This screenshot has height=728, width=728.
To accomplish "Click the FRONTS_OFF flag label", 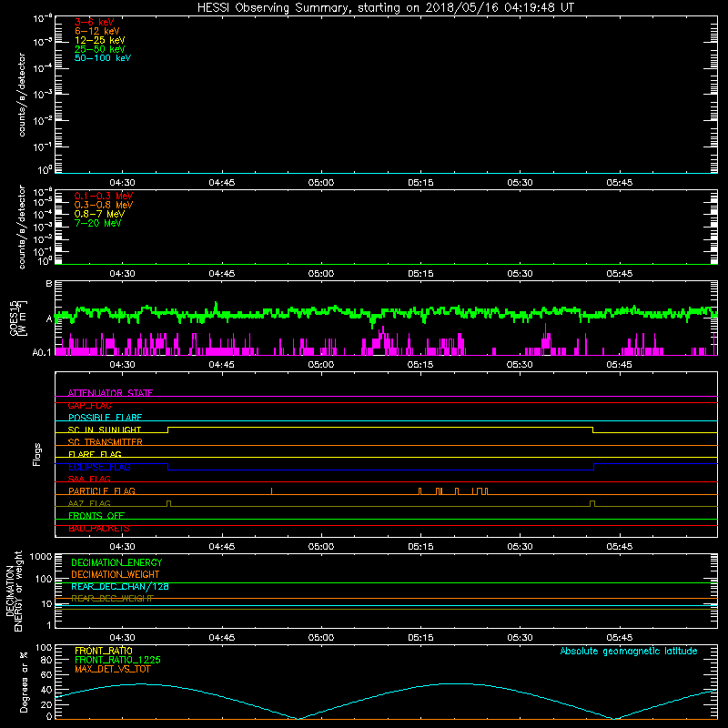I will coord(96,515).
